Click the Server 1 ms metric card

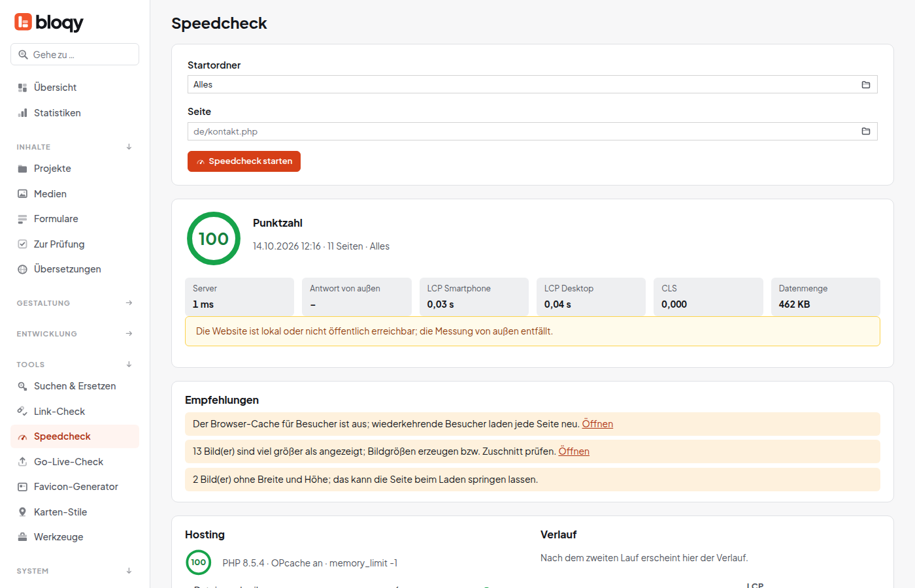(239, 297)
